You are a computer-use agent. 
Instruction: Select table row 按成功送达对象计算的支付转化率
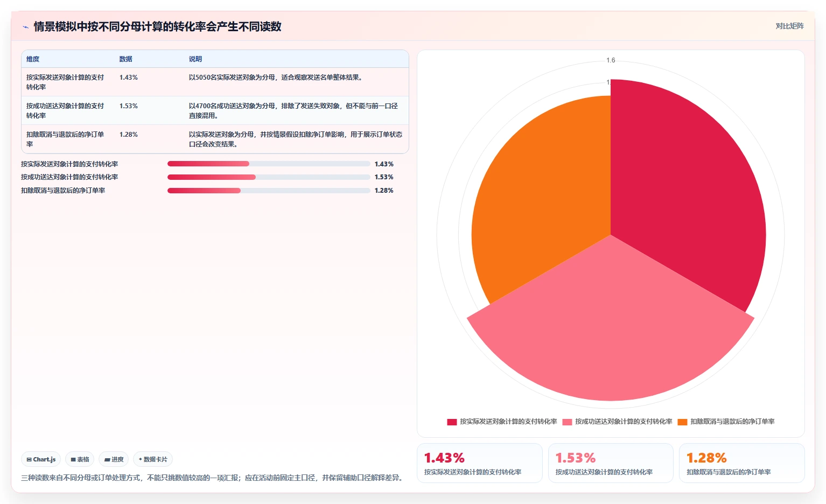pos(215,110)
